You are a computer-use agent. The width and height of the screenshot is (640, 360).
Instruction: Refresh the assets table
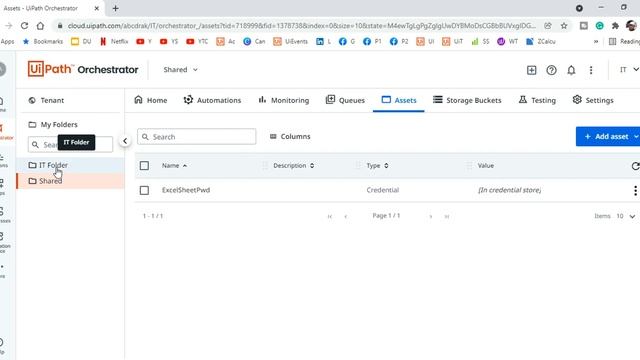[635, 166]
